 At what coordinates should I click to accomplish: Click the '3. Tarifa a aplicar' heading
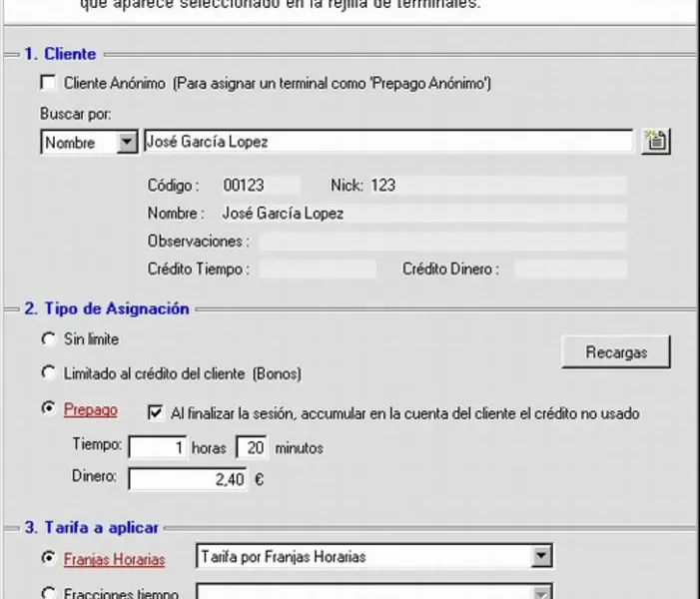(92, 527)
